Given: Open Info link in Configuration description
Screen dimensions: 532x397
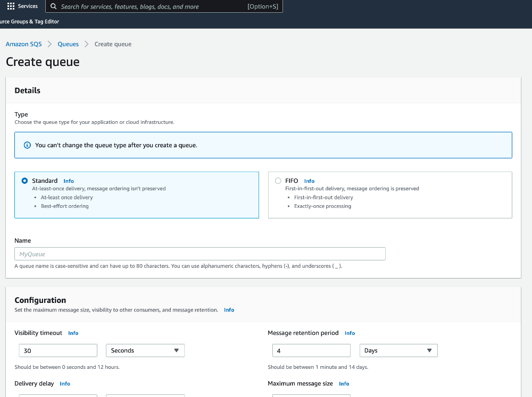Looking at the screenshot, I should tap(229, 310).
